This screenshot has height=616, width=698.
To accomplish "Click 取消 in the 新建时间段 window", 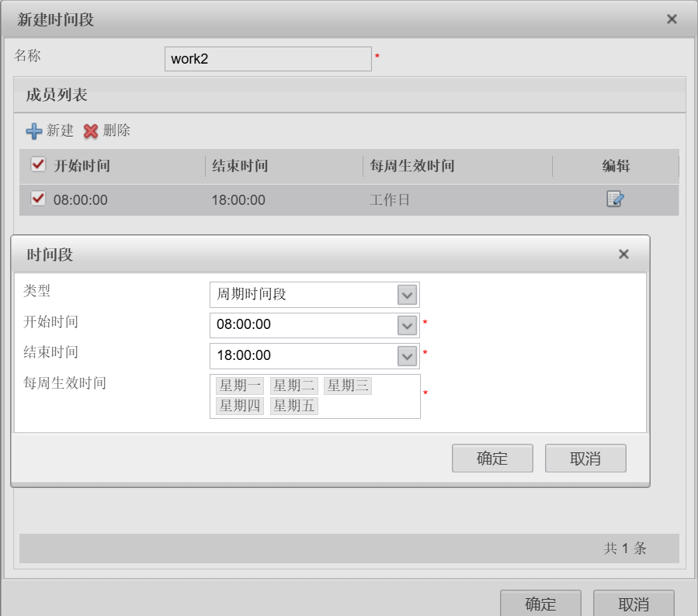I will click(x=634, y=604).
